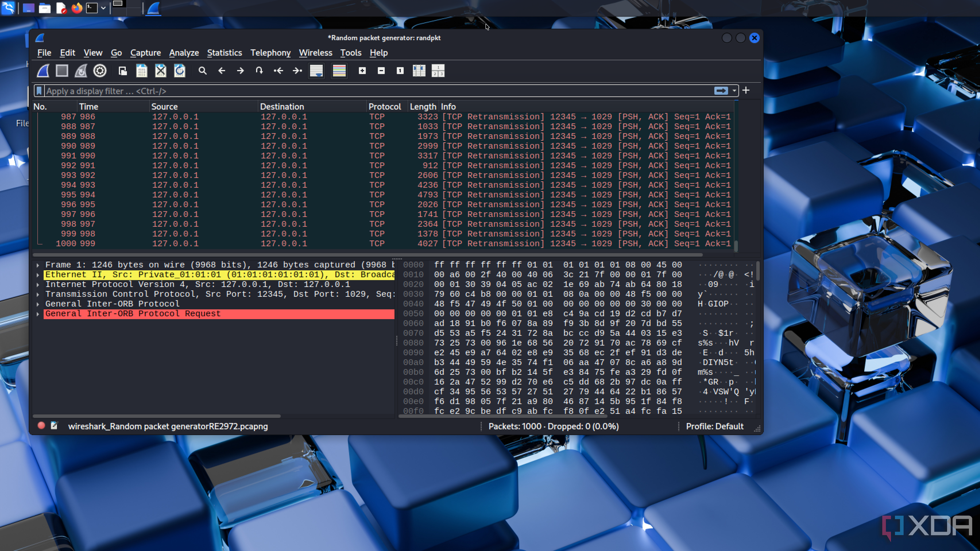This screenshot has height=551, width=980.
Task: Toggle auto-scroll during live capture
Action: click(x=316, y=71)
